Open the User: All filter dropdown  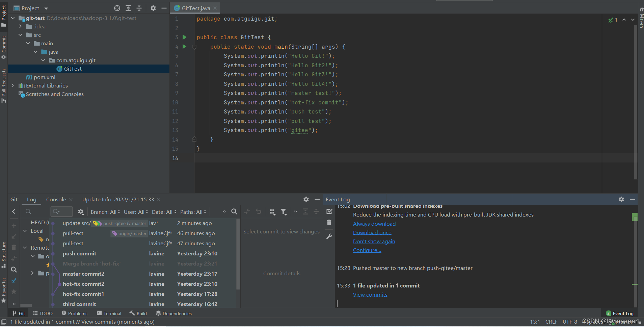[136, 212]
